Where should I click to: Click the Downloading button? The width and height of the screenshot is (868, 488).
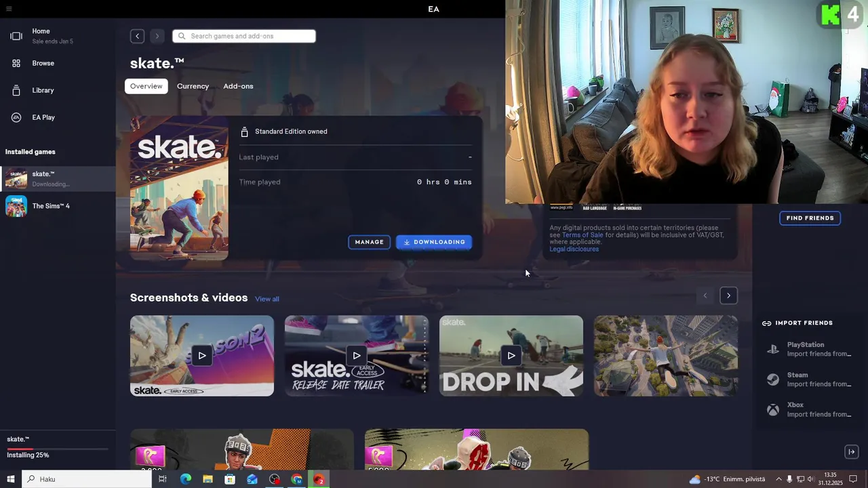[434, 242]
